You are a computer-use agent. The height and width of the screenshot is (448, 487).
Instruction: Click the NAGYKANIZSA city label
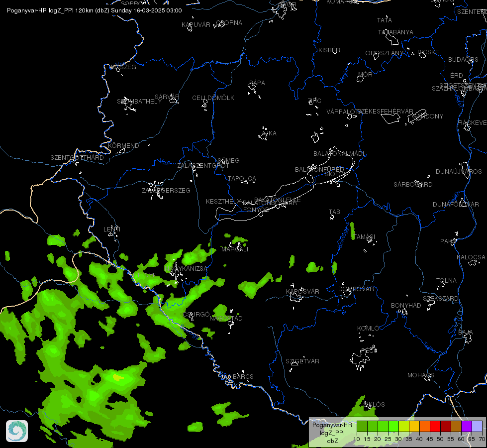pos(186,269)
